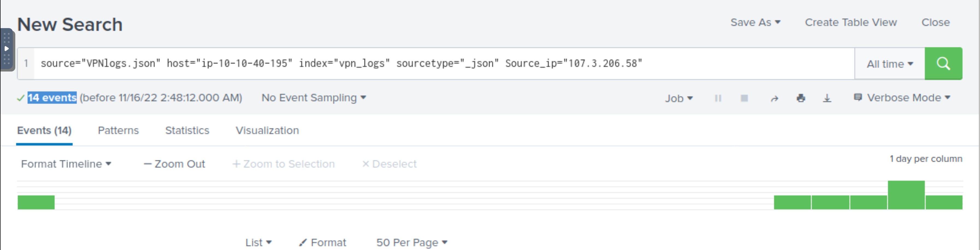Click Zoom Out on timeline

(174, 164)
